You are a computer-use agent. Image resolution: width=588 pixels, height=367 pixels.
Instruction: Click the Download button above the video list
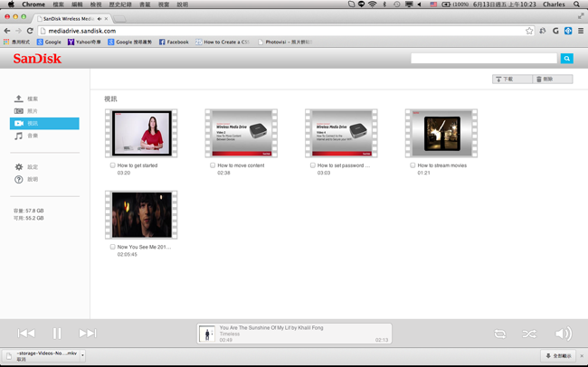coord(511,80)
